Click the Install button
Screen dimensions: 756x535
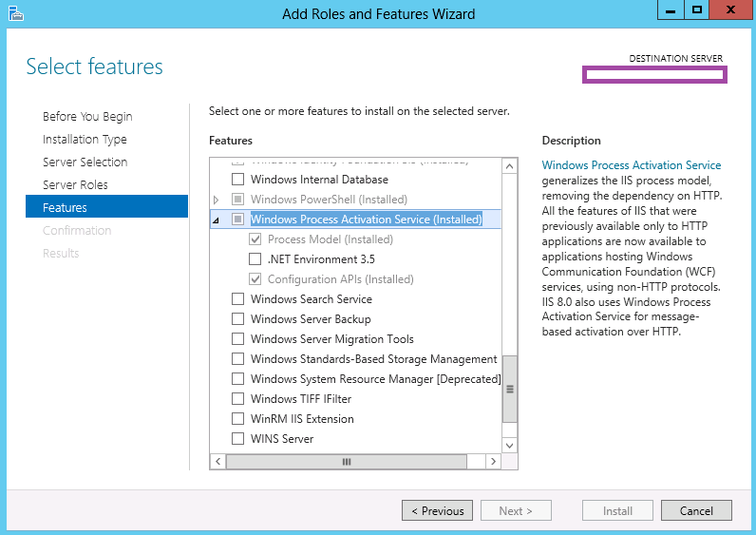coord(617,510)
